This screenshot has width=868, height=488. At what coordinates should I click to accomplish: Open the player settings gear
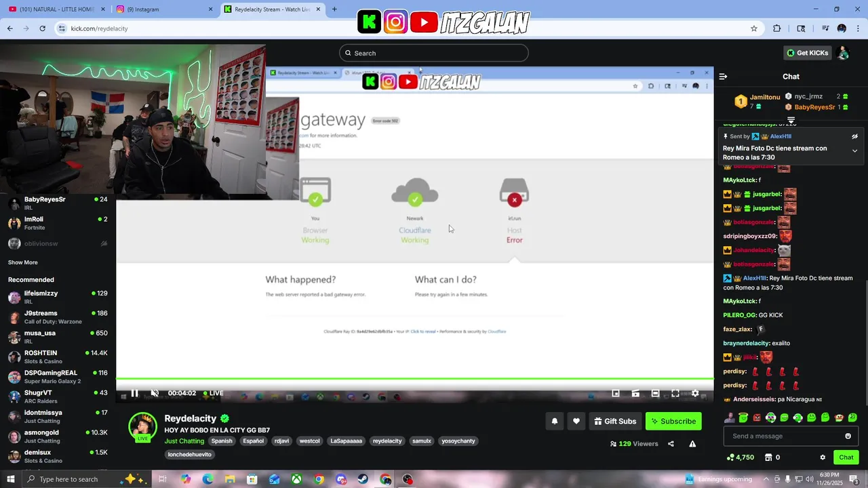click(x=695, y=393)
